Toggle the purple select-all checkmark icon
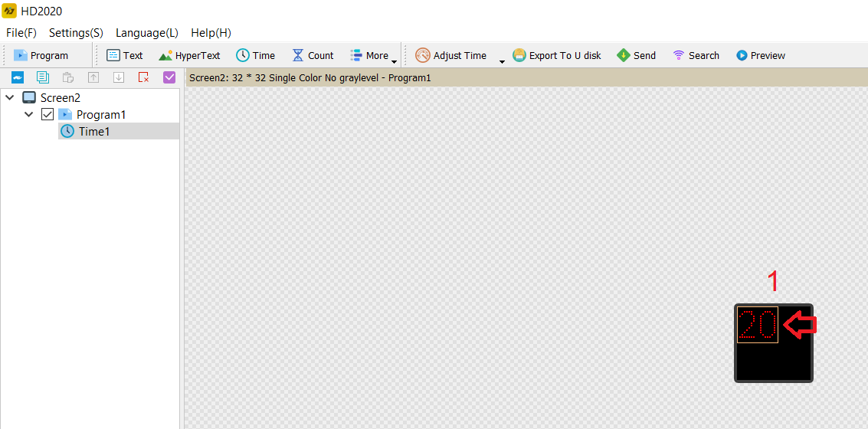The width and height of the screenshot is (868, 429). (169, 77)
